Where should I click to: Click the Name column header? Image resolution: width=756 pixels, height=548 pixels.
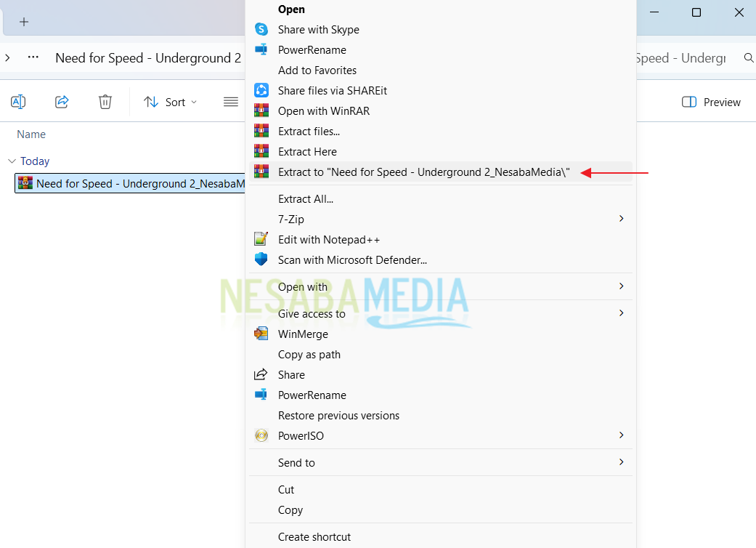point(31,134)
